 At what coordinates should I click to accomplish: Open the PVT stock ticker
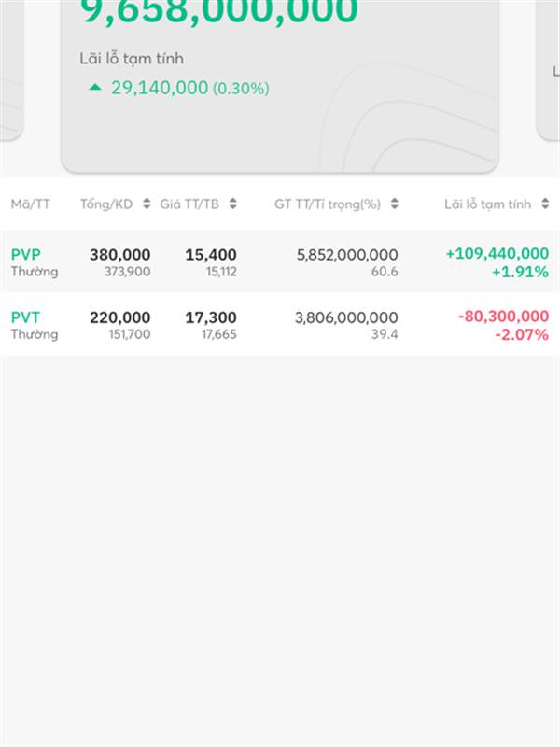click(26, 317)
